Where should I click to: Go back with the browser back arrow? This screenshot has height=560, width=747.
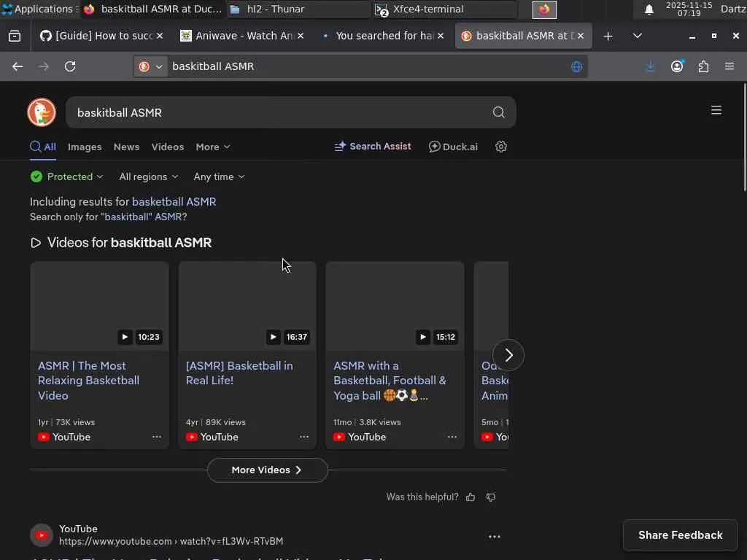tap(18, 66)
